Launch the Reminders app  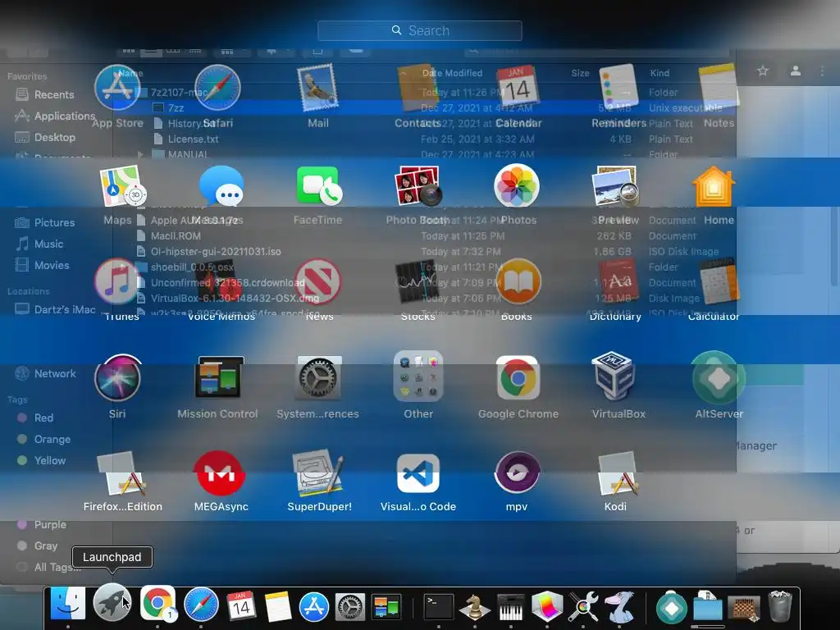click(x=619, y=88)
